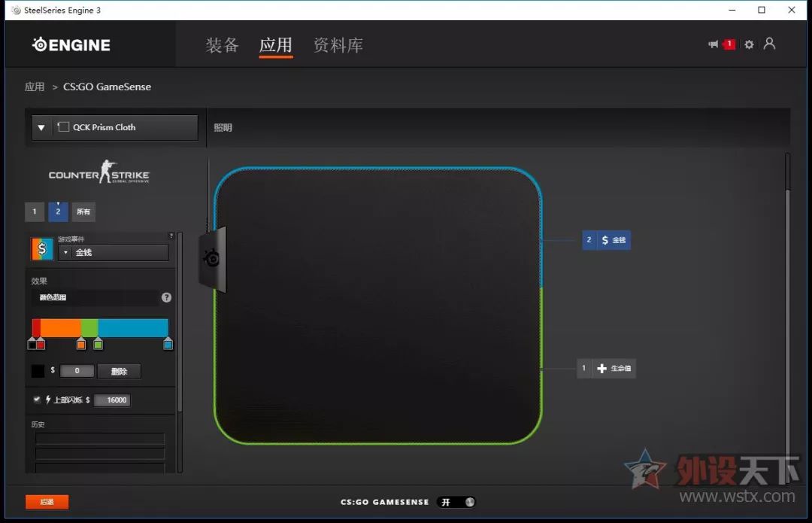The height and width of the screenshot is (523, 812).
Task: Click the color gradient range bar
Action: pyautogui.click(x=100, y=327)
